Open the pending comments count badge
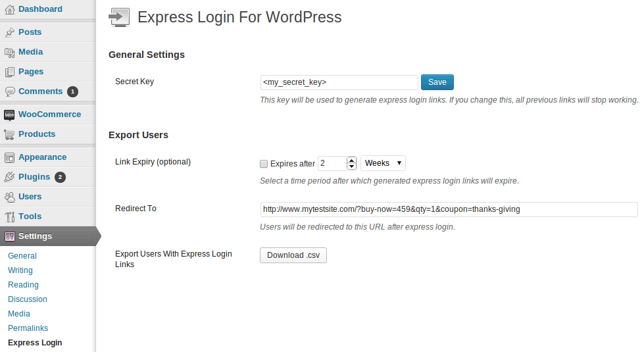The height and width of the screenshot is (352, 644). pyautogui.click(x=73, y=91)
